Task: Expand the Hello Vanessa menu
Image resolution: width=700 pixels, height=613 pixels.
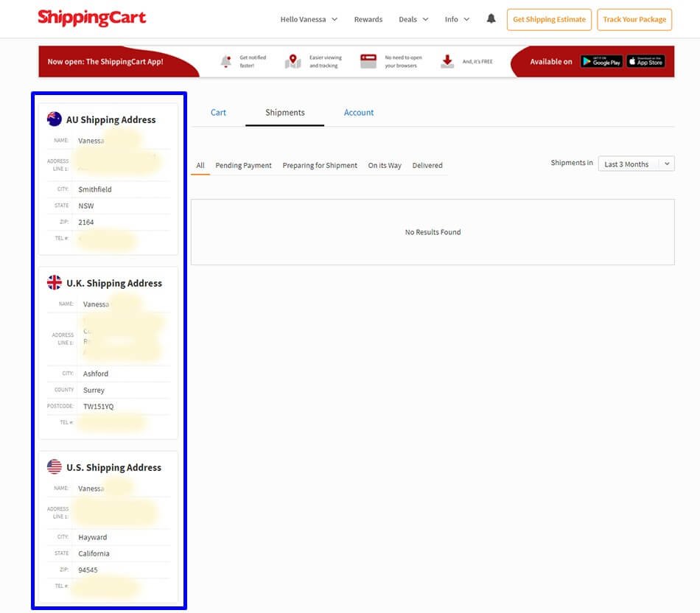Action: pos(309,19)
